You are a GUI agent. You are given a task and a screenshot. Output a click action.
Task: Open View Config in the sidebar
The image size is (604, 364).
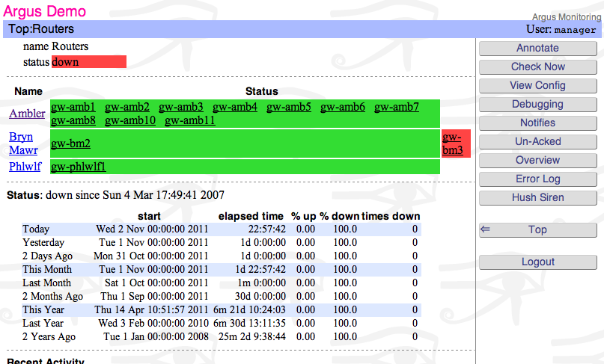[x=537, y=85]
